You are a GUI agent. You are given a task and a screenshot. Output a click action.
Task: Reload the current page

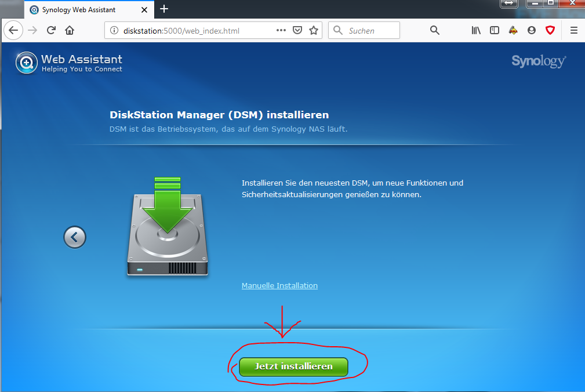tap(51, 31)
